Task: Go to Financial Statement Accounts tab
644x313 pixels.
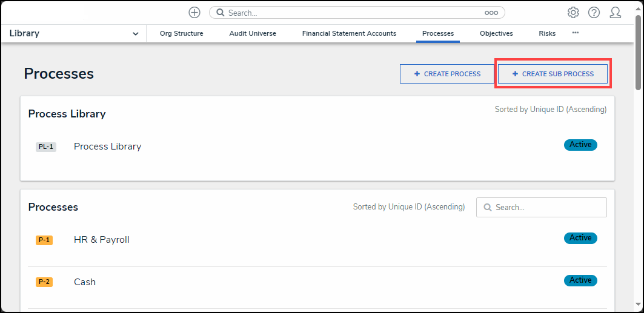Action: 349,34
